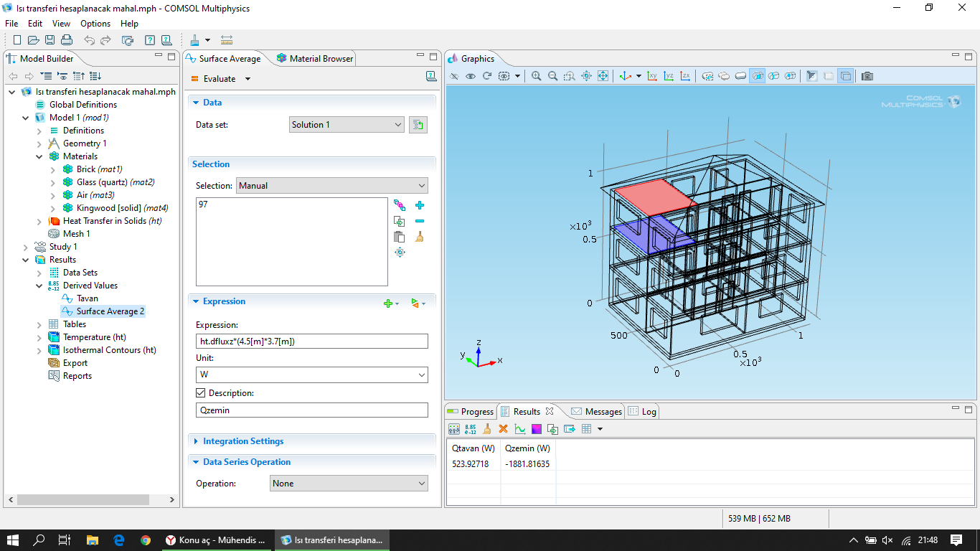Open the Operation dropdown showing None
The width and height of the screenshot is (980, 551).
[x=349, y=484]
